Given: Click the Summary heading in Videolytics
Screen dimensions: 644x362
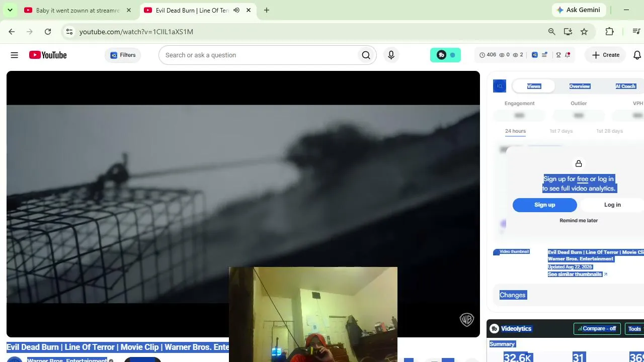Looking at the screenshot, I should click(x=502, y=344).
